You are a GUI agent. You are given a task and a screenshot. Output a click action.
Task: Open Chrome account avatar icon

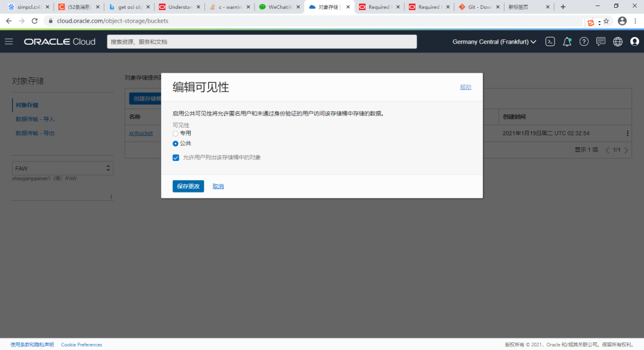622,21
